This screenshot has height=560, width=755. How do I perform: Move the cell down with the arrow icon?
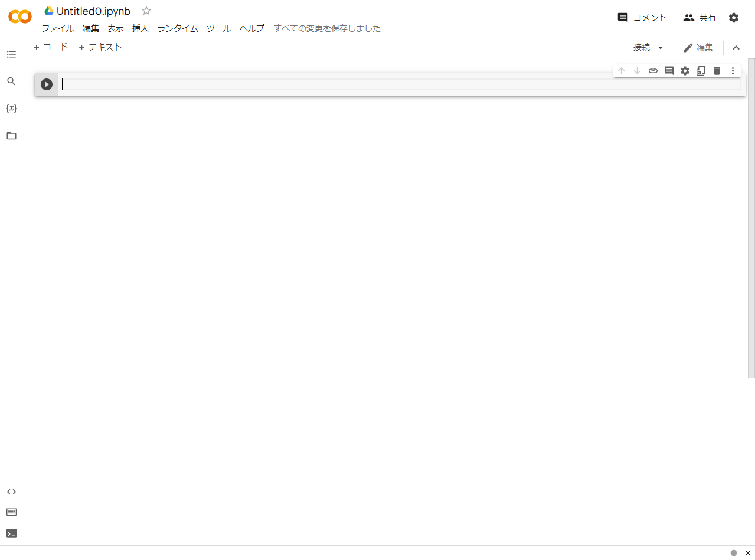point(637,71)
